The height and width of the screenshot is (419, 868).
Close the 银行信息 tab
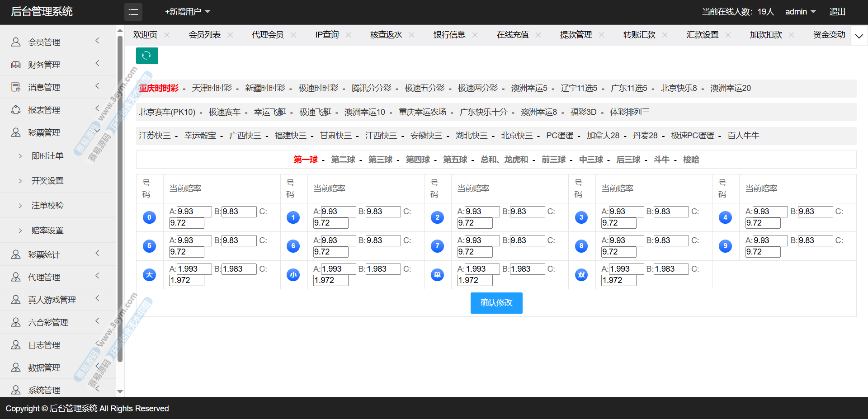point(475,35)
